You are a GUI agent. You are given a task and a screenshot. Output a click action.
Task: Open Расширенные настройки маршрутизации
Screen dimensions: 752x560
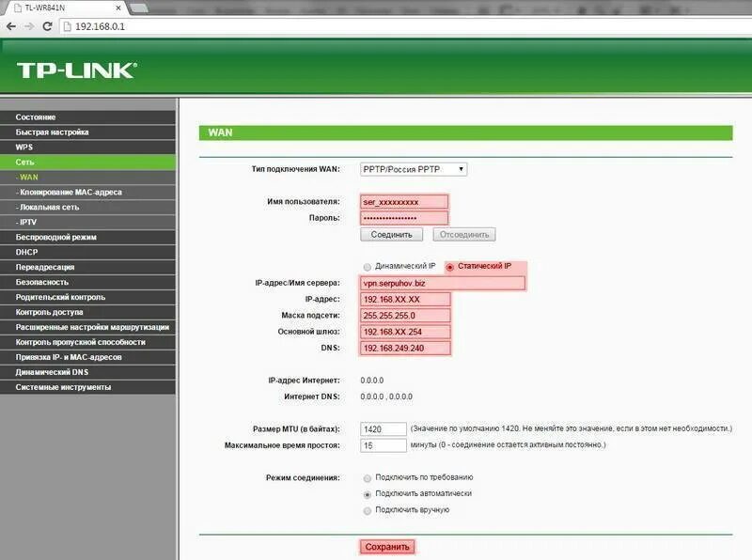coord(87,327)
